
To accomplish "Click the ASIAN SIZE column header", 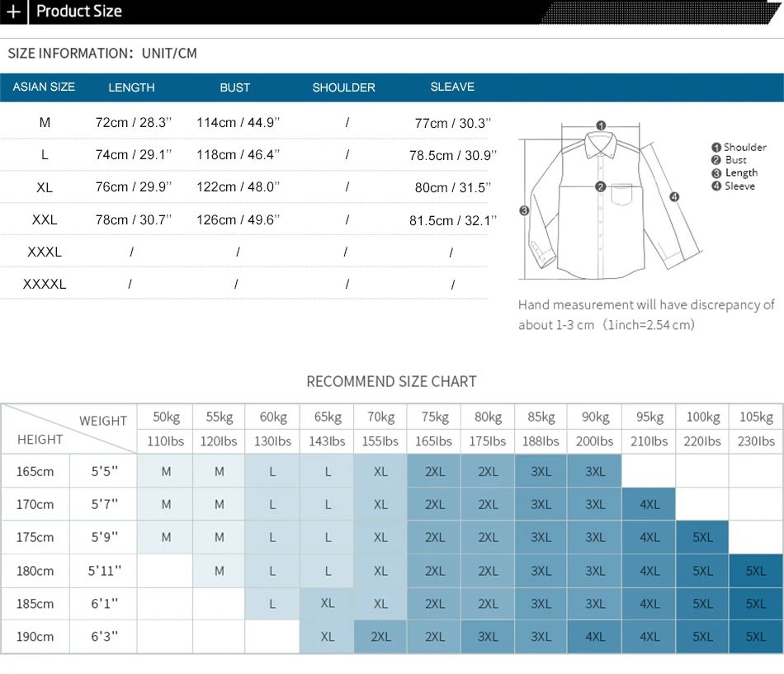I will pyautogui.click(x=44, y=87).
